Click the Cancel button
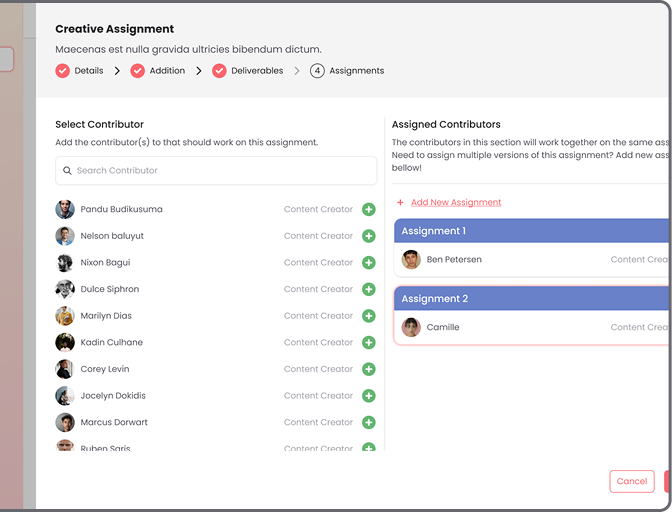 pyautogui.click(x=632, y=481)
